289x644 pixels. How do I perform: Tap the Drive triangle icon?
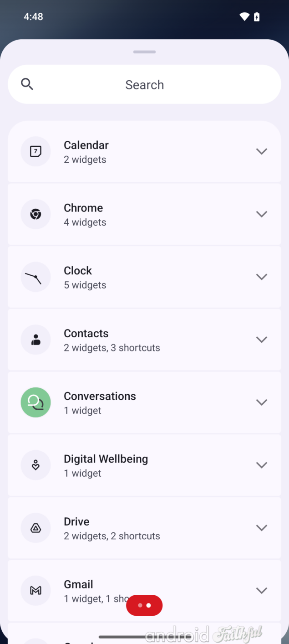click(35, 528)
